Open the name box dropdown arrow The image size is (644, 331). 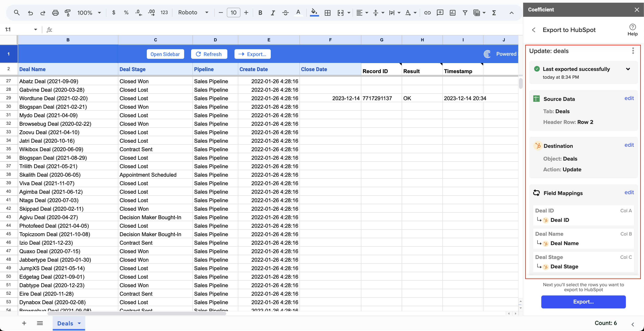[36, 30]
